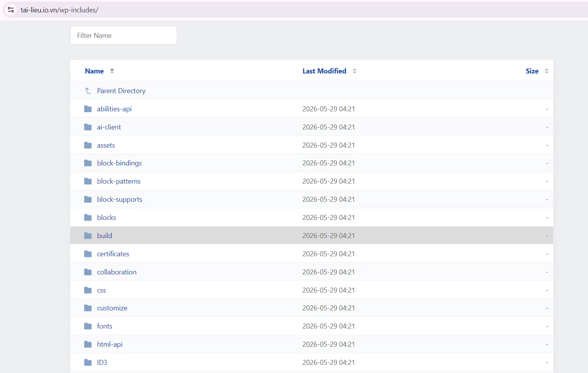
Task: Click the folder icon for assets
Action: point(88,145)
